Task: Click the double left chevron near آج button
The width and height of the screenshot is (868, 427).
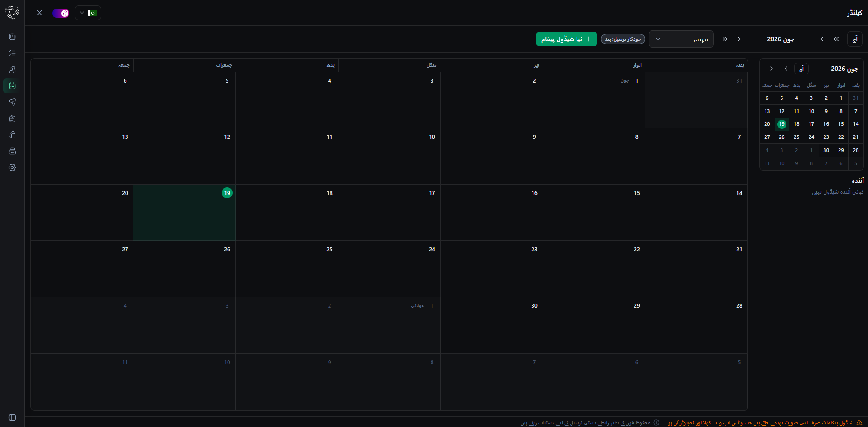Action: pyautogui.click(x=836, y=39)
